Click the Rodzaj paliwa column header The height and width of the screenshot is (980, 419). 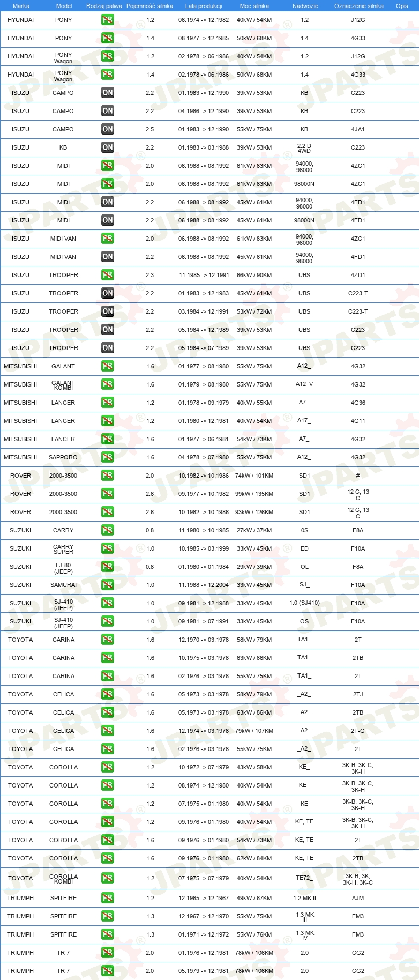pyautogui.click(x=104, y=6)
